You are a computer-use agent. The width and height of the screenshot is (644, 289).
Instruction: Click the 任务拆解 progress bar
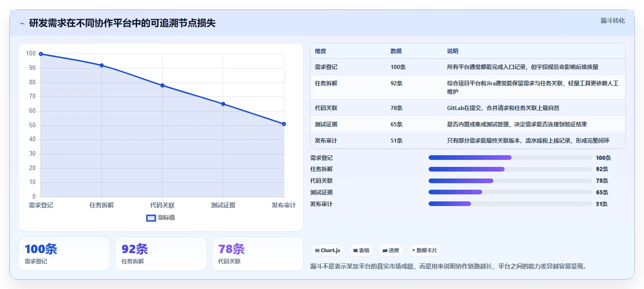(510, 169)
